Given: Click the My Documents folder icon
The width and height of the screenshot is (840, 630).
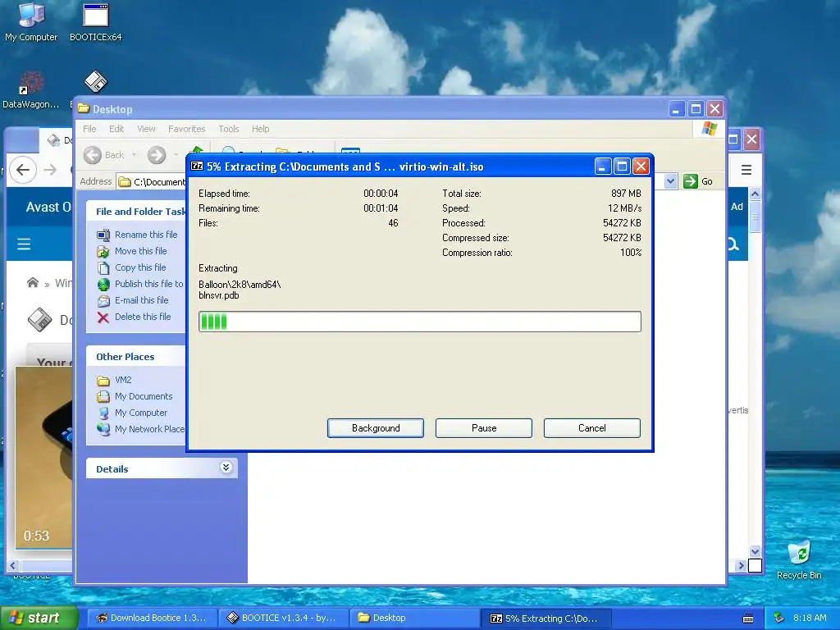Looking at the screenshot, I should point(103,396).
